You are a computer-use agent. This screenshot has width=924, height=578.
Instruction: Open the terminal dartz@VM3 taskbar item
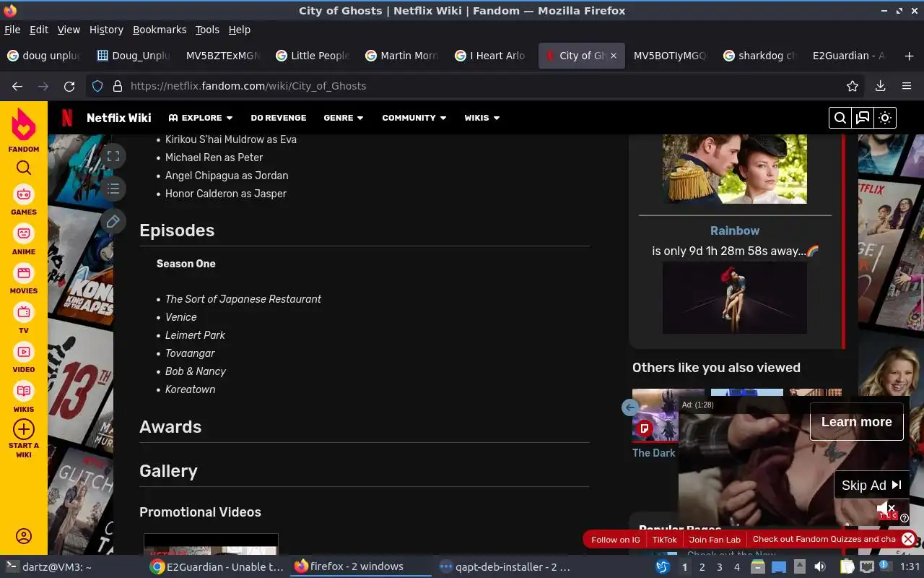tap(72, 567)
